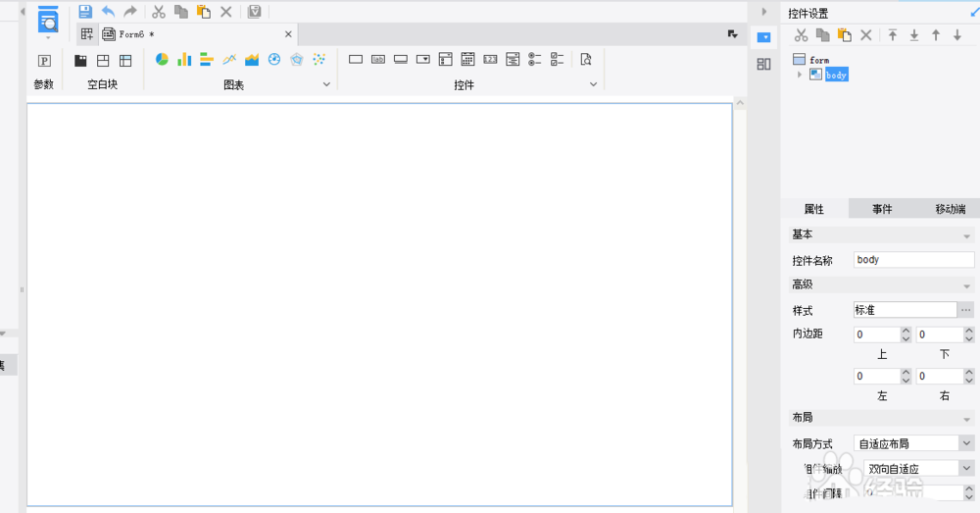Switch to the 事件 tab

pos(882,209)
